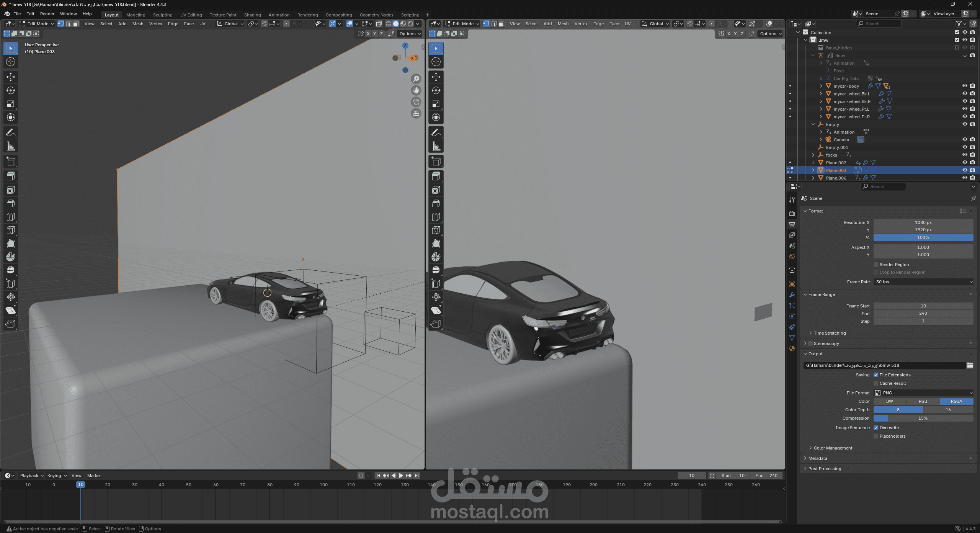The width and height of the screenshot is (980, 533).
Task: Open the Playback dropdown in timeline
Action: (x=31, y=476)
